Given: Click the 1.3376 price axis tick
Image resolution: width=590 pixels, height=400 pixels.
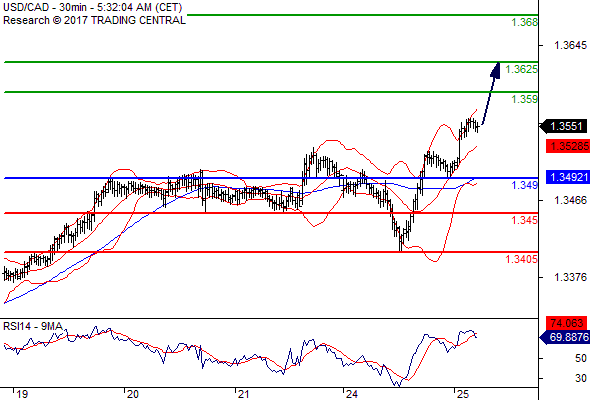Looking at the screenshot, I should click(570, 277).
